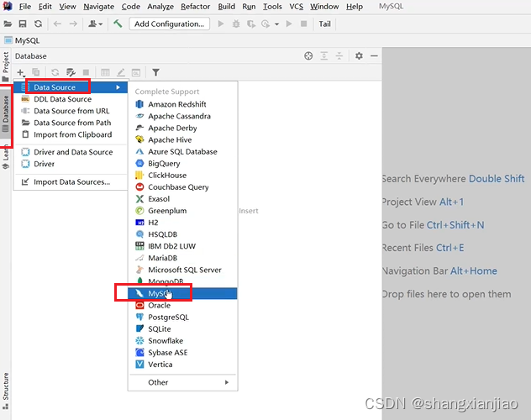The width and height of the screenshot is (531, 420).
Task: Click the Save All disk icon
Action: 23,24
